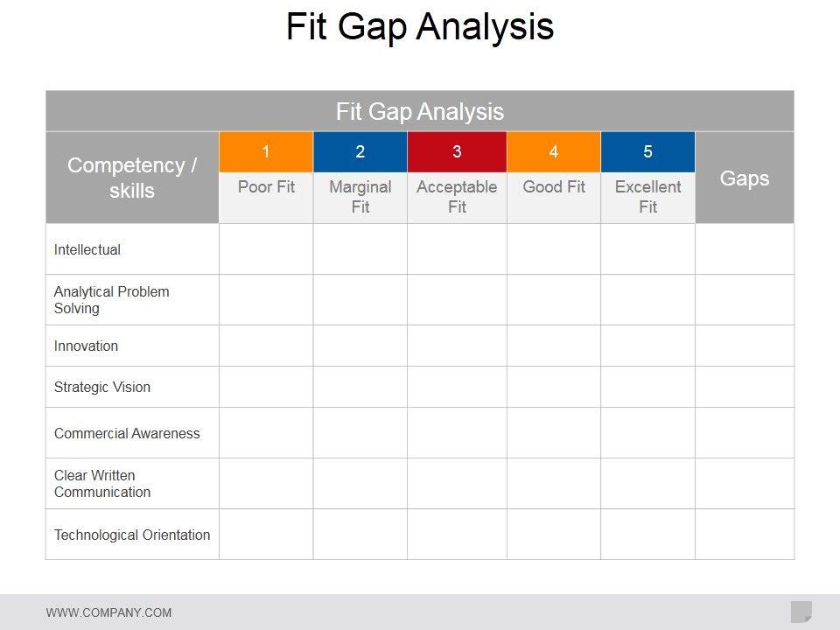The image size is (840, 630).
Task: Click the WWW.COMPANY.COM footer link
Action: (108, 612)
